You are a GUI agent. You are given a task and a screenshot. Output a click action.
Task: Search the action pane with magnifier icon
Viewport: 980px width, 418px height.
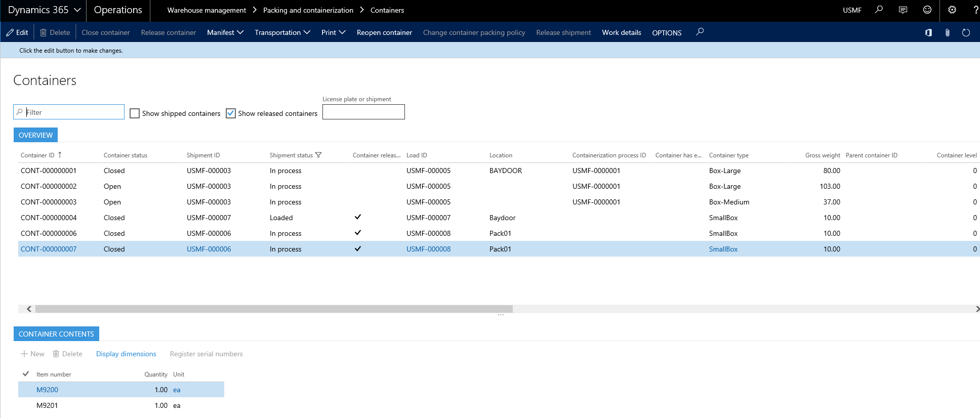pyautogui.click(x=700, y=32)
